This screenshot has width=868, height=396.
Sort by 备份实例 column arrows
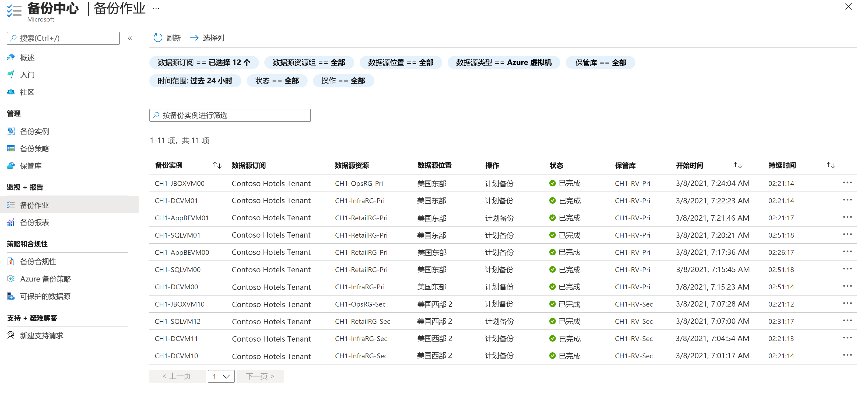coord(217,165)
